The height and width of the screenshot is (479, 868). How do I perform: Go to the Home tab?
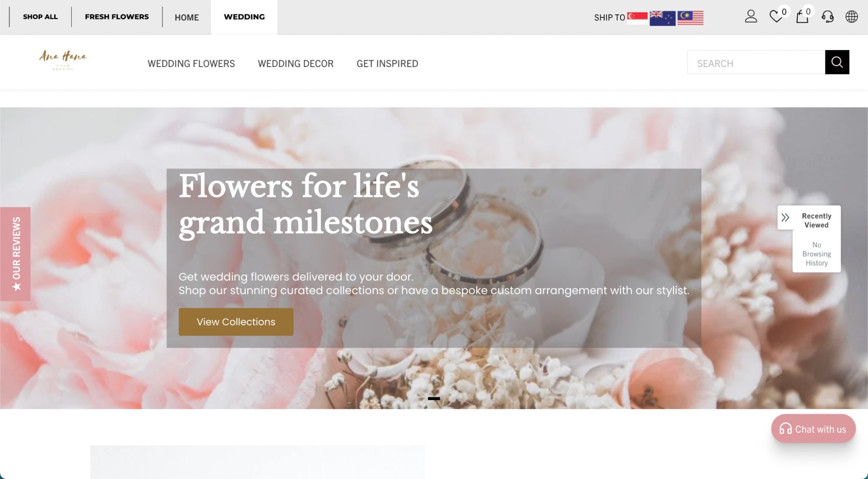point(187,17)
